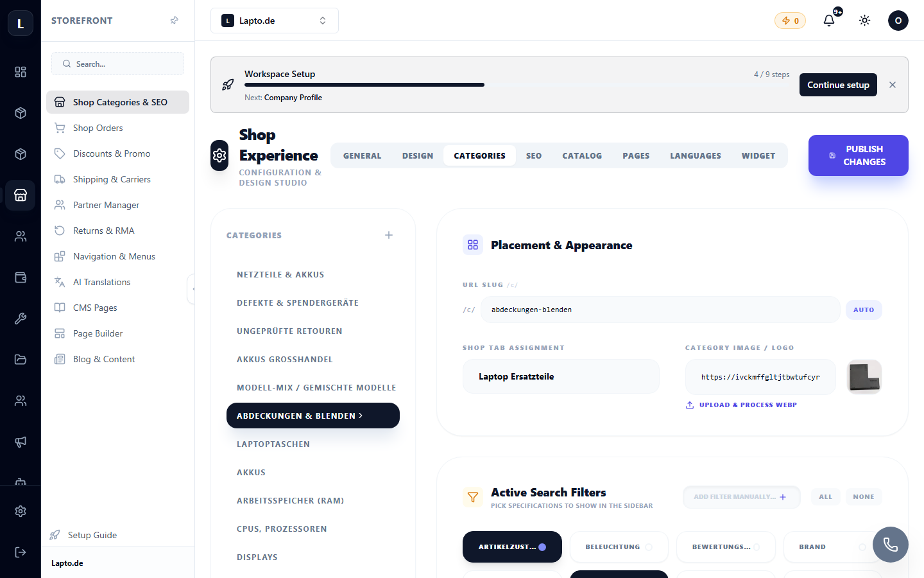The image size is (924, 578).
Task: Click Publish Changes button
Action: pos(859,155)
